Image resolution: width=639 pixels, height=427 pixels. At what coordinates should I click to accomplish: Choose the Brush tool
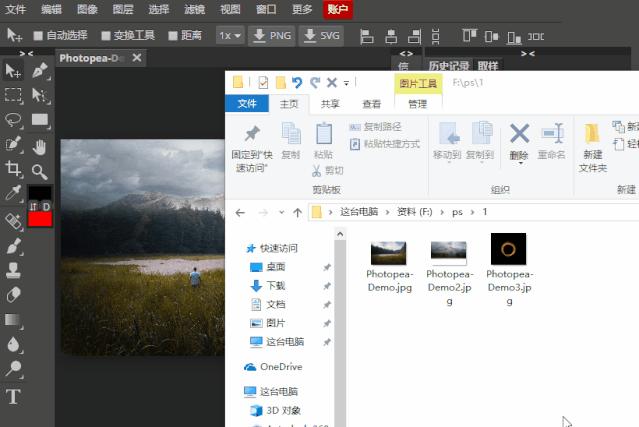point(13,246)
